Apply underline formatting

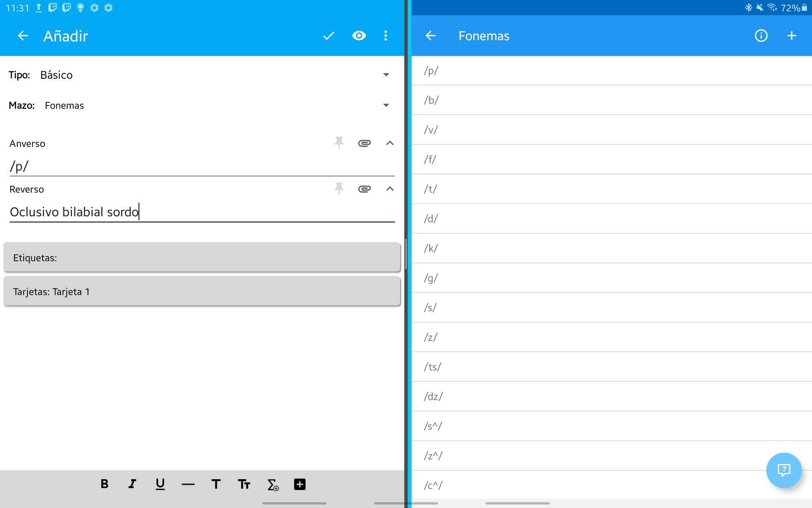tap(160, 484)
